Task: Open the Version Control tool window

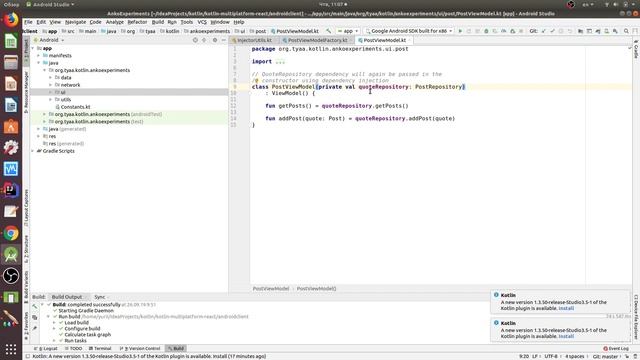Action: (x=140, y=349)
